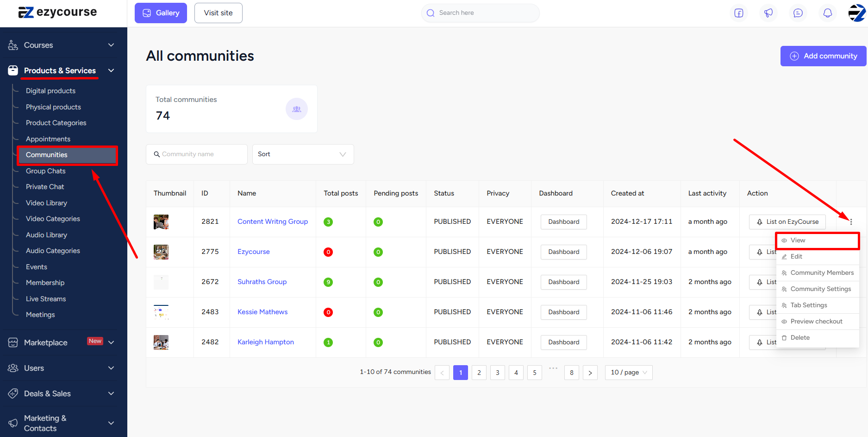
Task: Click the Deals & Sales sidebar icon
Action: (x=13, y=393)
